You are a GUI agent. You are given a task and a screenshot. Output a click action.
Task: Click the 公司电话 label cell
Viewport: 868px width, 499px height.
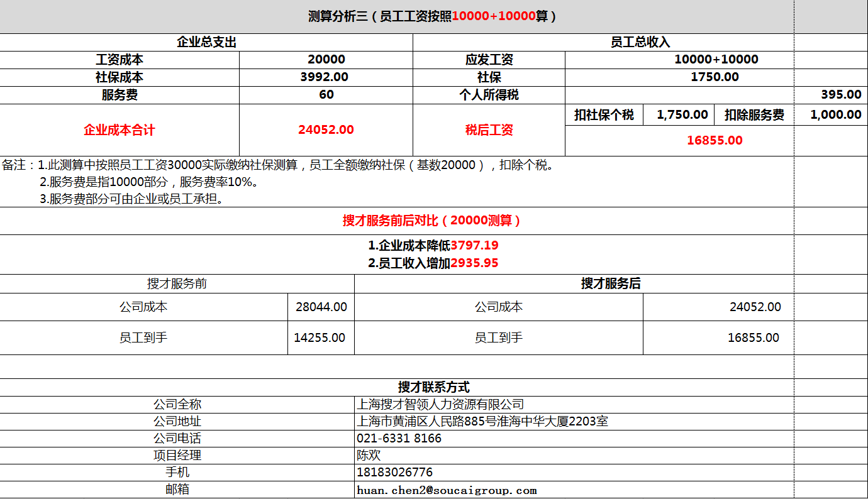point(177,439)
